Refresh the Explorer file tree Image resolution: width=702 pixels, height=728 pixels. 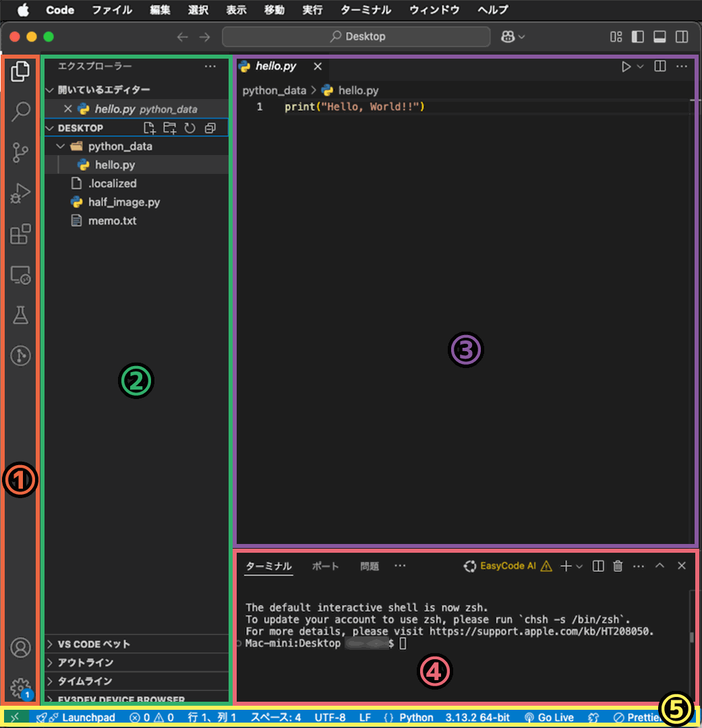coord(189,128)
